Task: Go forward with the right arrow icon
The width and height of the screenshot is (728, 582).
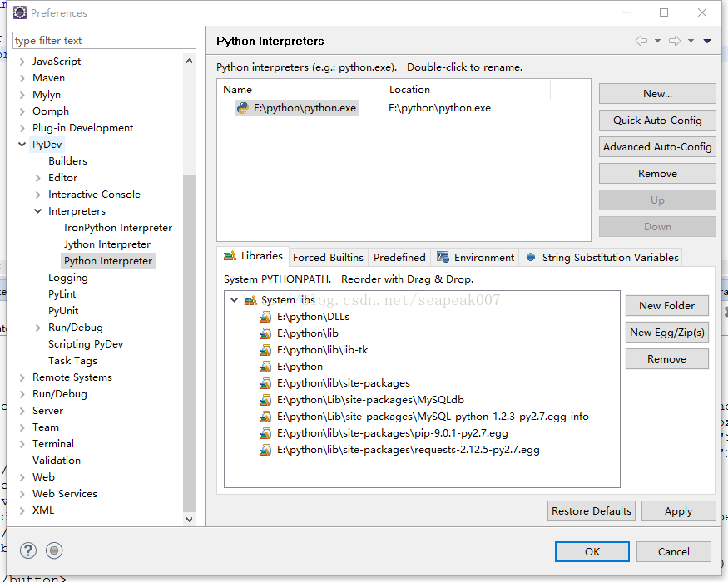Action: pos(675,41)
